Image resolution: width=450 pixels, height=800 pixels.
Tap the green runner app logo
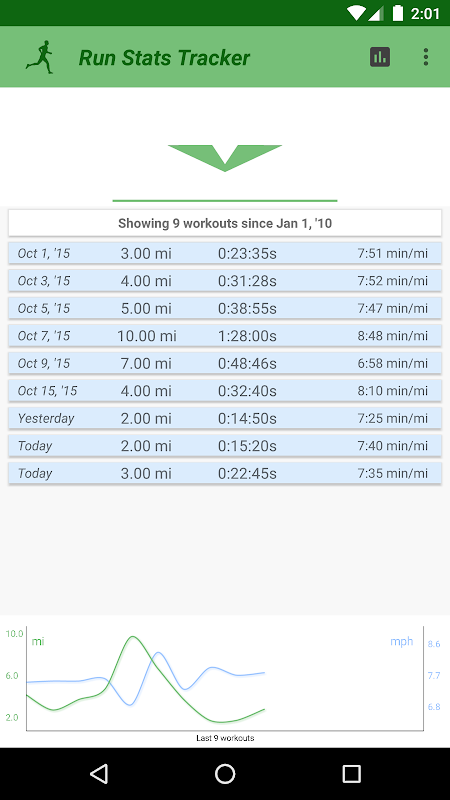coord(40,57)
